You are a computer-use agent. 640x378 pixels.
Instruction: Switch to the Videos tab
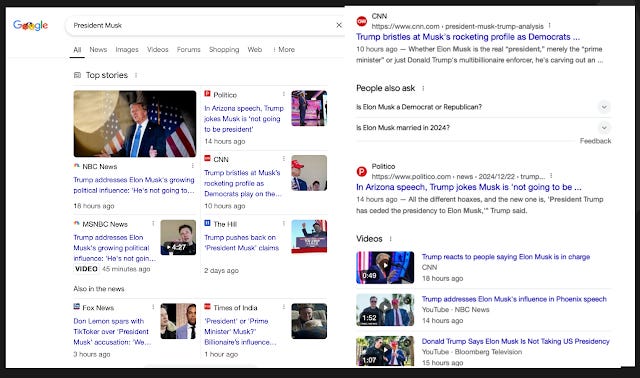[158, 49]
